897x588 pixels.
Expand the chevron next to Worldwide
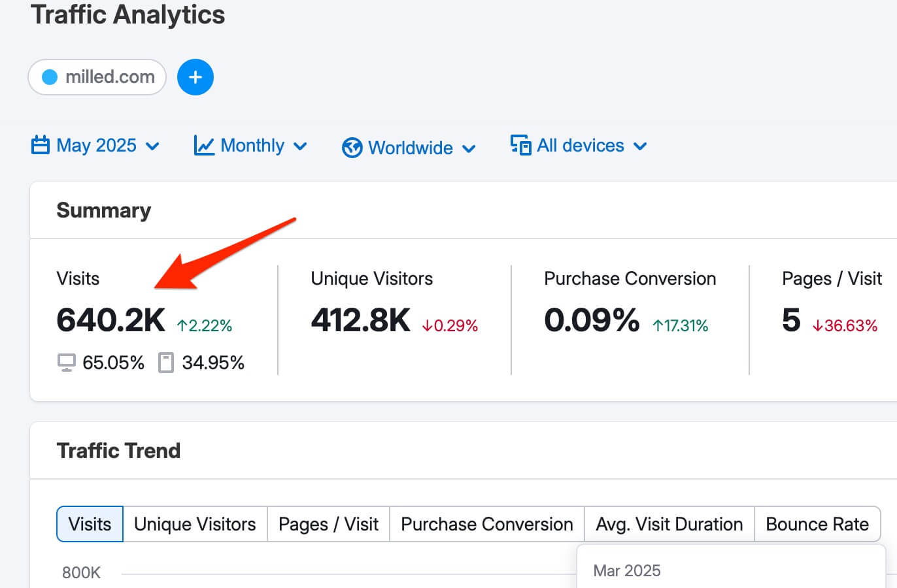[469, 149]
